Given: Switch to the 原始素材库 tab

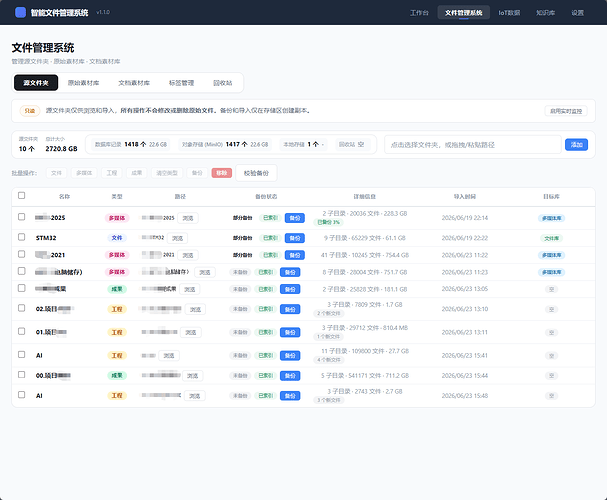Looking at the screenshot, I should (83, 83).
